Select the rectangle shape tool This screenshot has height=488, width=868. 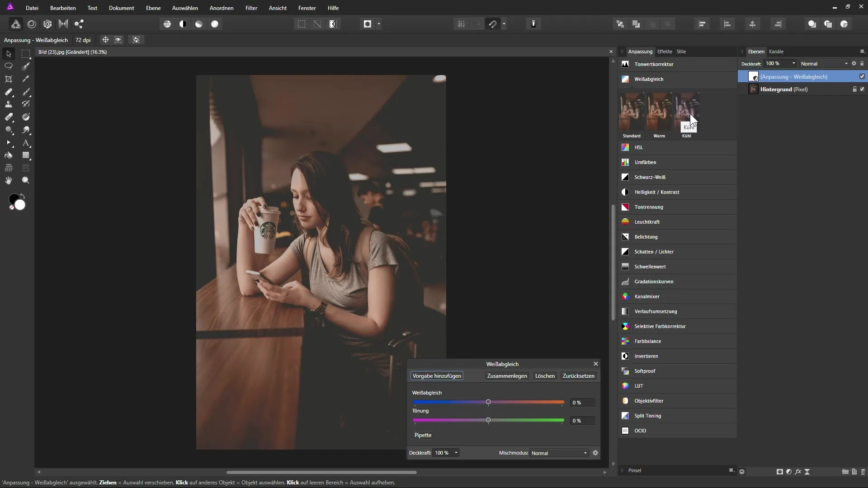coord(26,155)
